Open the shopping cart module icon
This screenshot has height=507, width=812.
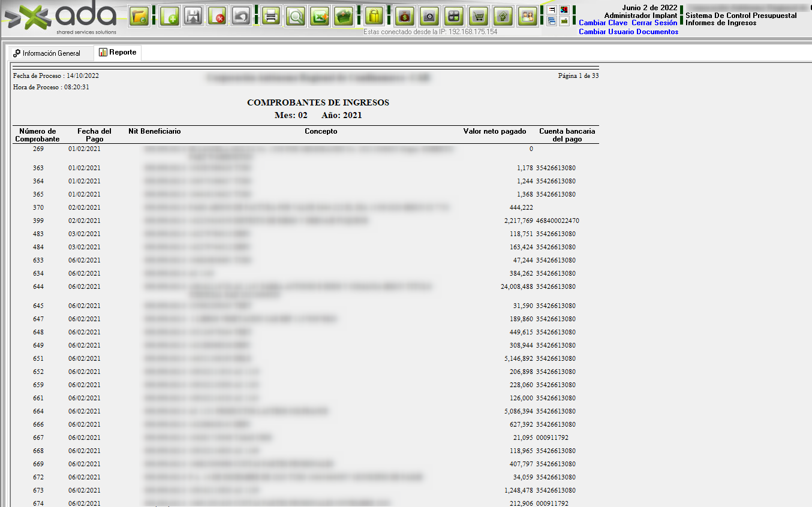tap(478, 16)
